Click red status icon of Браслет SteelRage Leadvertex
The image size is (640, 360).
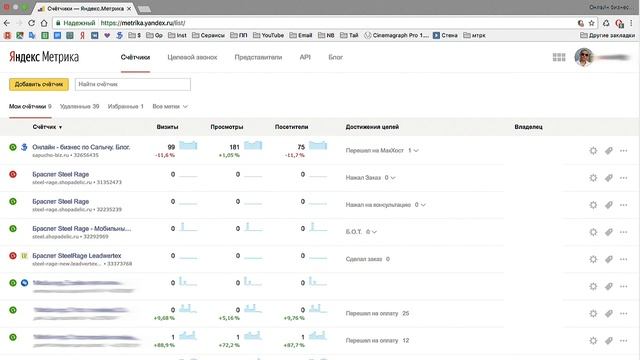(13, 256)
